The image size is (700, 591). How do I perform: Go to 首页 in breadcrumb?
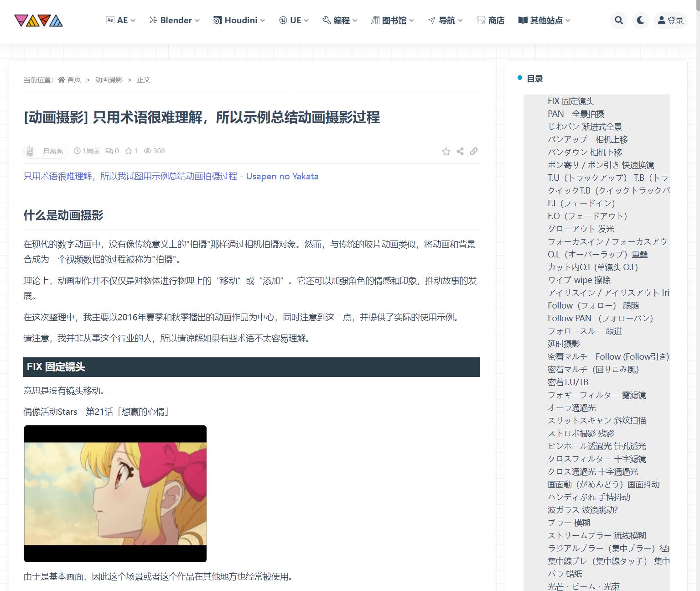click(x=74, y=80)
